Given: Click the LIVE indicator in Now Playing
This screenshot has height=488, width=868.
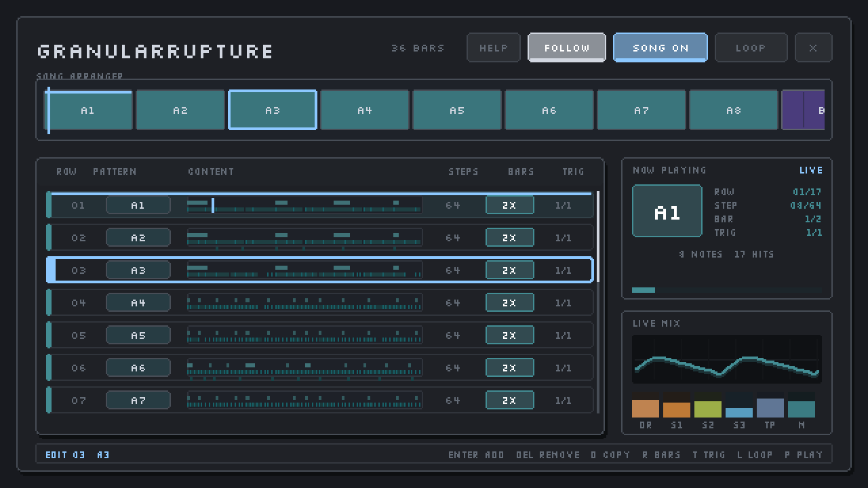Looking at the screenshot, I should click(811, 170).
